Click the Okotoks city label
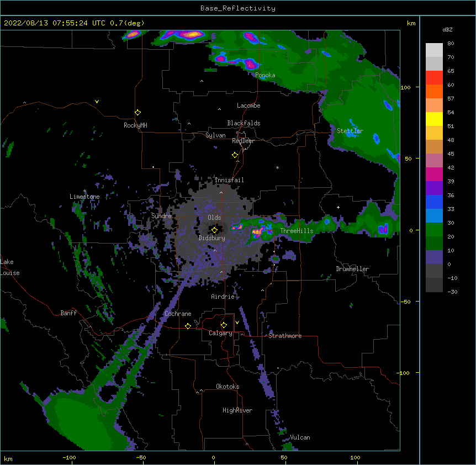 228,387
